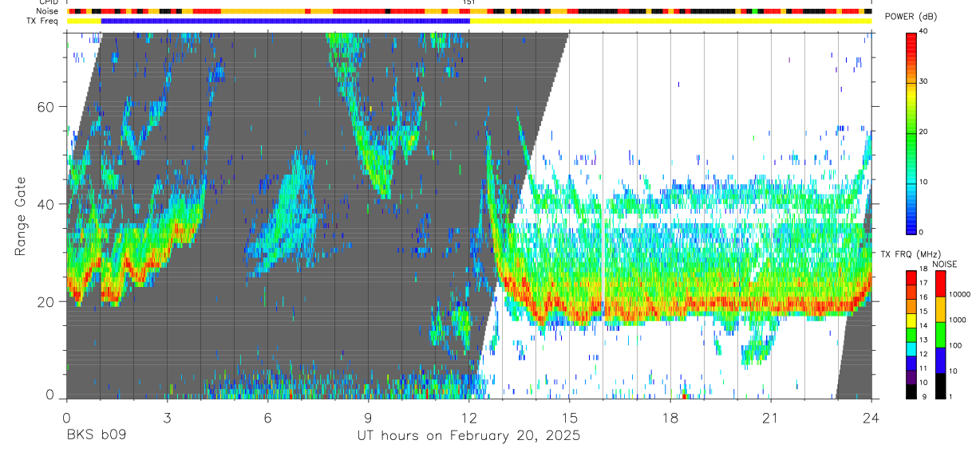Pick the yellow 14 MHz TX FRQ swatch
Screen dimensions: 980x452
pos(911,320)
